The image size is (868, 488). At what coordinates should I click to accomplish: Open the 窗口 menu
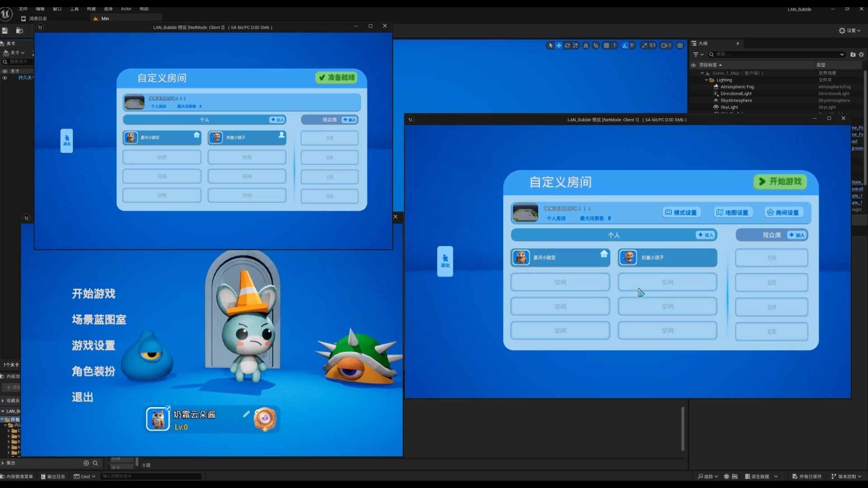click(57, 9)
